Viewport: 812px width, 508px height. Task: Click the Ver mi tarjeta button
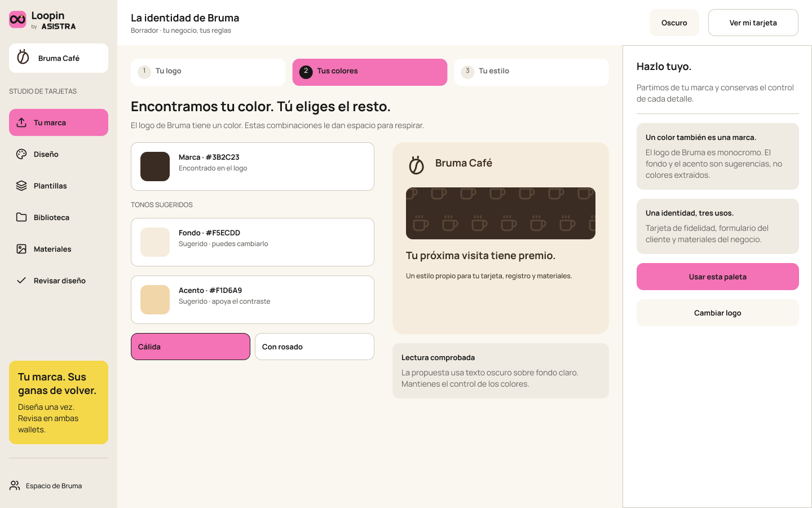coord(753,23)
